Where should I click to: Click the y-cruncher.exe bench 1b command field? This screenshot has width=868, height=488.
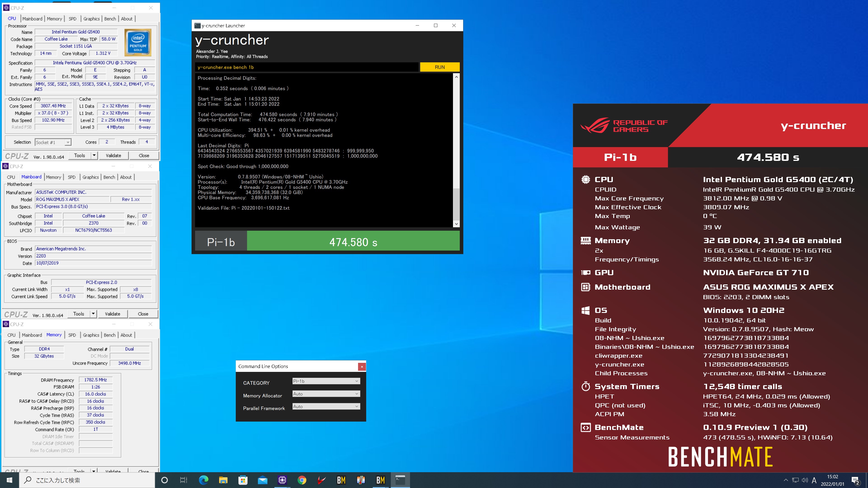[x=307, y=67]
